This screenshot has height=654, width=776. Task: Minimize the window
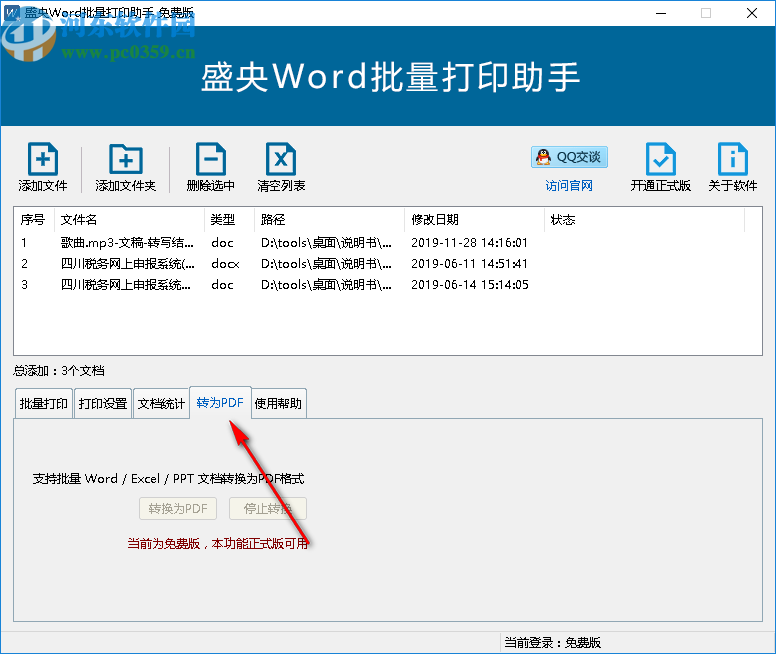661,13
